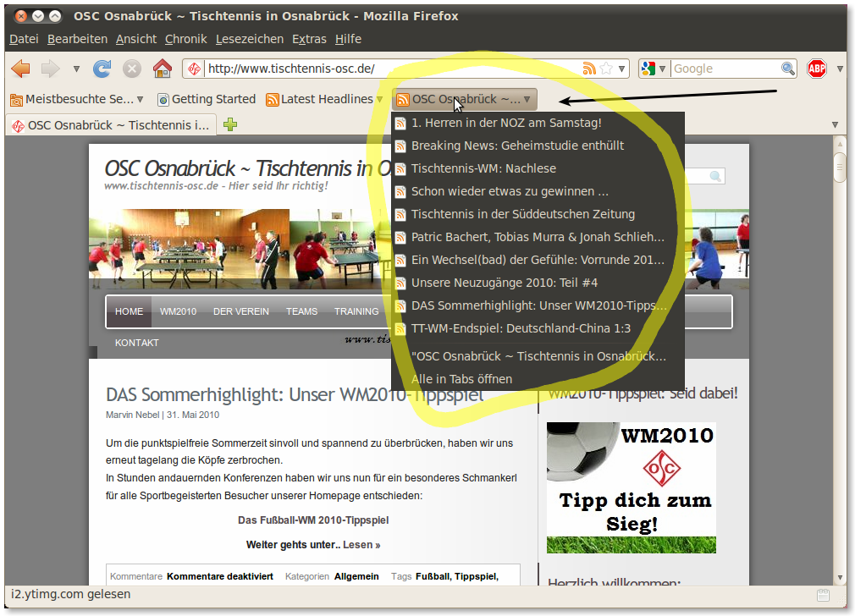The image size is (855, 616).
Task: Click the Stop loading button
Action: [x=131, y=69]
